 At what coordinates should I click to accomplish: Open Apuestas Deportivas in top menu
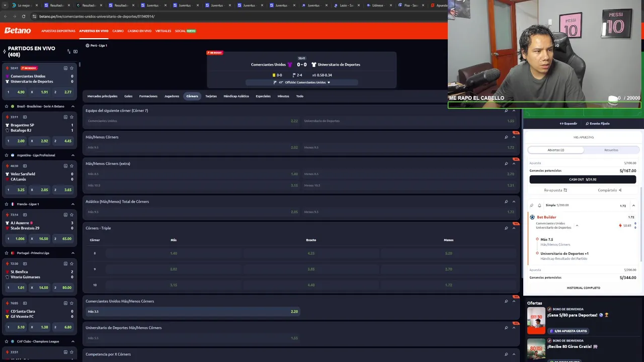pyautogui.click(x=58, y=31)
